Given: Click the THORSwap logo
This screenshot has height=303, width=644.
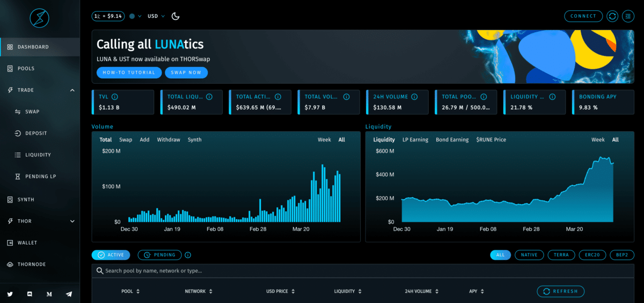Looking at the screenshot, I should [x=40, y=18].
